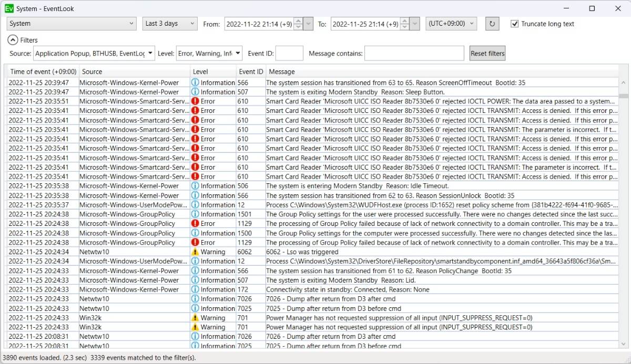Open the UTC+09:00 time zone dropdown
The height and width of the screenshot is (364, 631).
pos(451,24)
